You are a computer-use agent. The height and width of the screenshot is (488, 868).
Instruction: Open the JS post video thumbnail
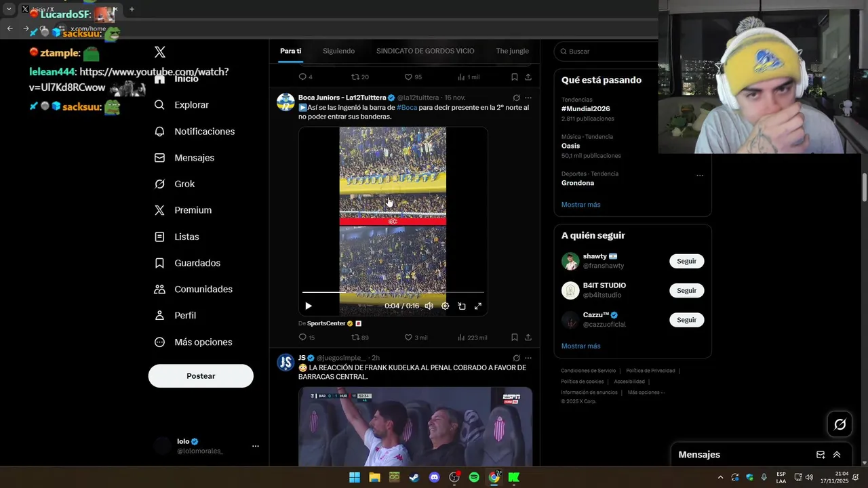tap(415, 426)
